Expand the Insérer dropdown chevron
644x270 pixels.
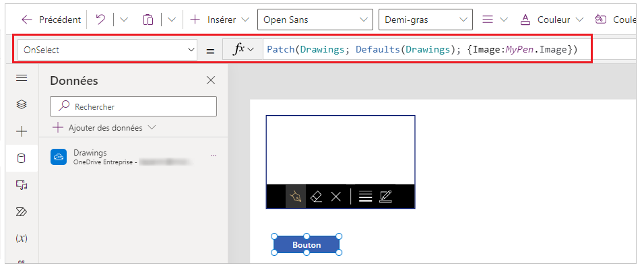click(x=245, y=20)
